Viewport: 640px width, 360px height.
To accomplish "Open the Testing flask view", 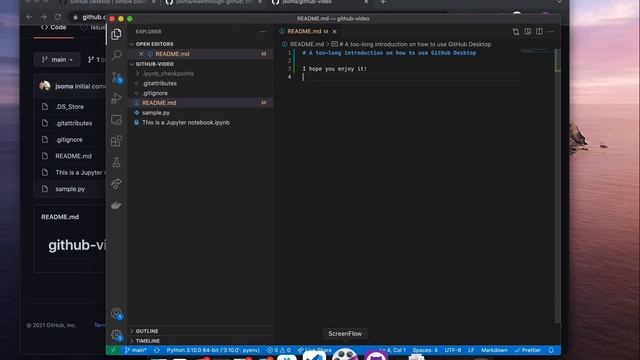I will [x=116, y=162].
